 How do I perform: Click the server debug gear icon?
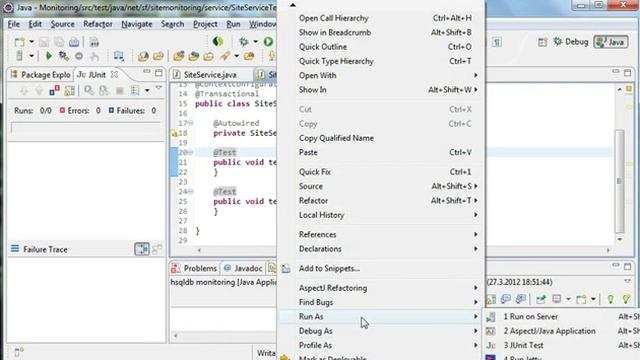point(63,56)
